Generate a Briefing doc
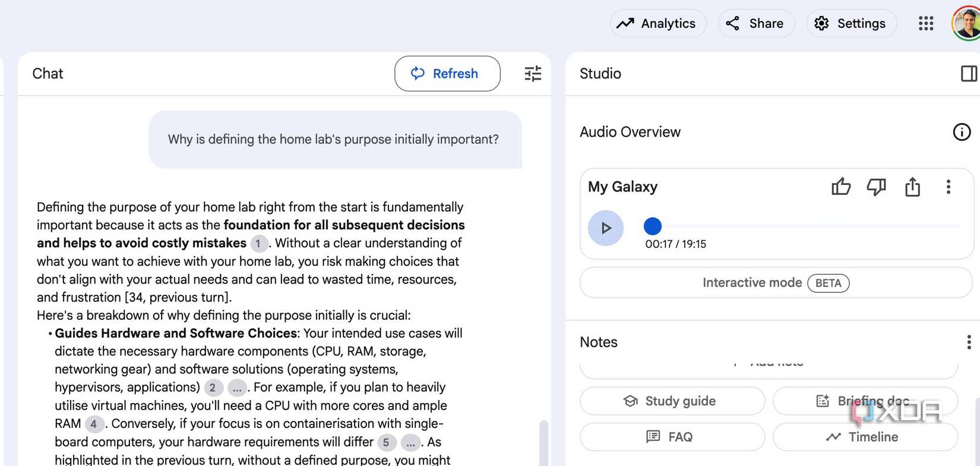This screenshot has height=466, width=980. coord(865,401)
